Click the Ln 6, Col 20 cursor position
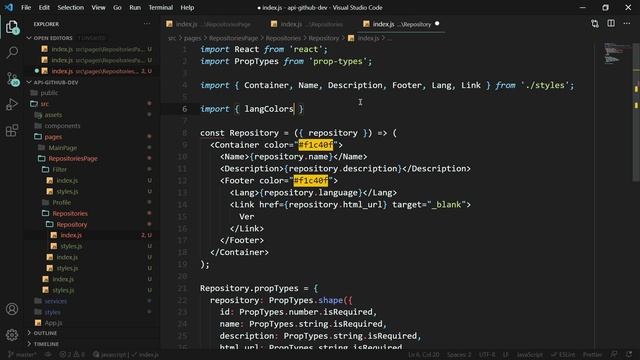 pos(424,355)
